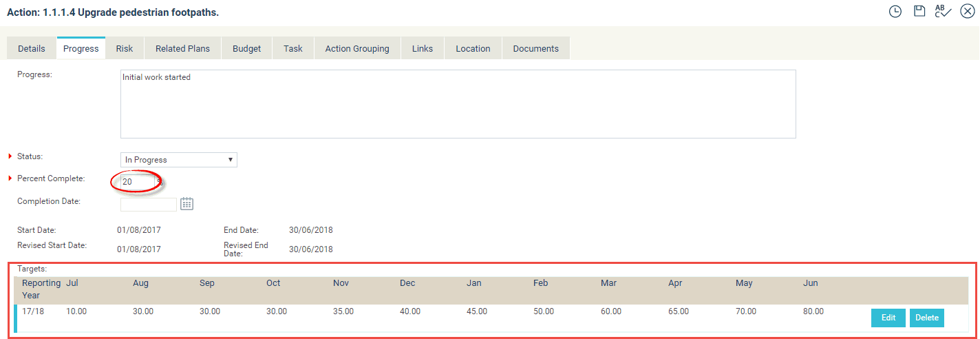Run the spell check icon

pyautogui.click(x=943, y=11)
